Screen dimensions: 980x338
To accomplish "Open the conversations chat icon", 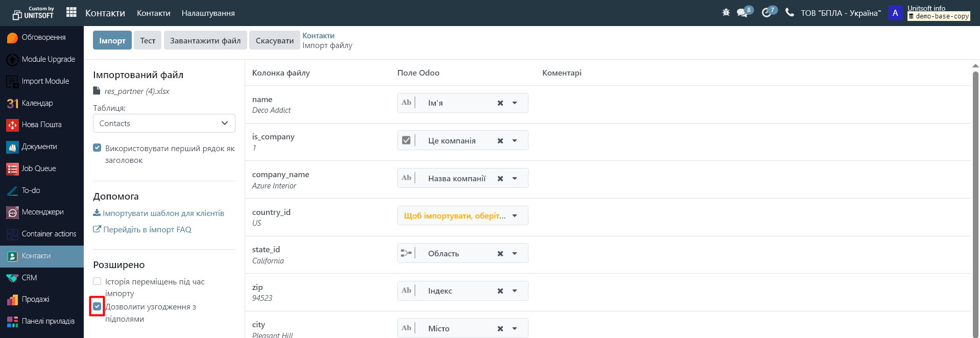I will click(x=742, y=13).
